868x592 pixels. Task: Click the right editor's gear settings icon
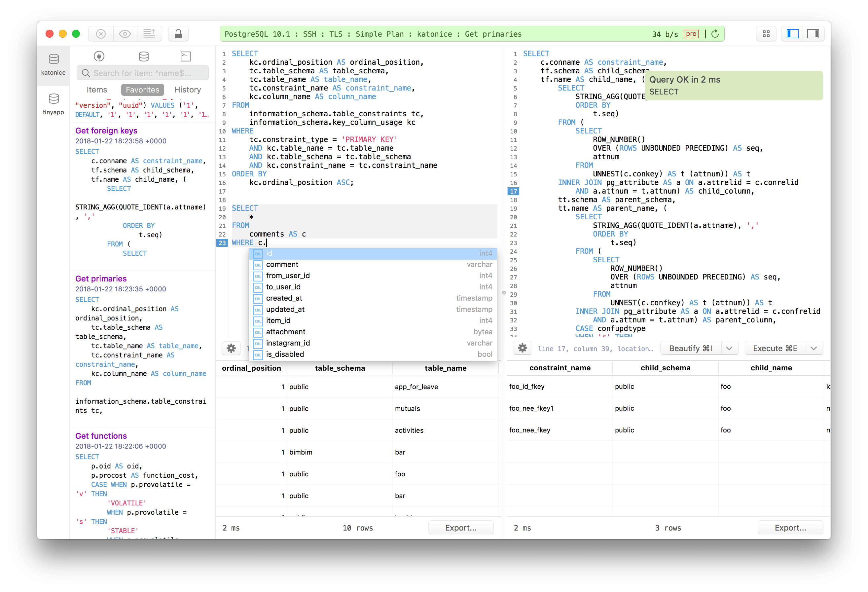522,348
